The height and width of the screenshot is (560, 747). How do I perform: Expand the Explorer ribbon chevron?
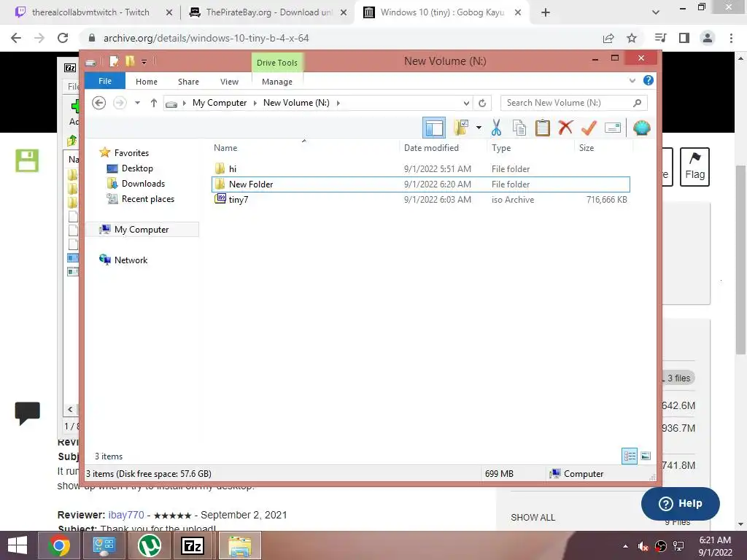point(632,80)
